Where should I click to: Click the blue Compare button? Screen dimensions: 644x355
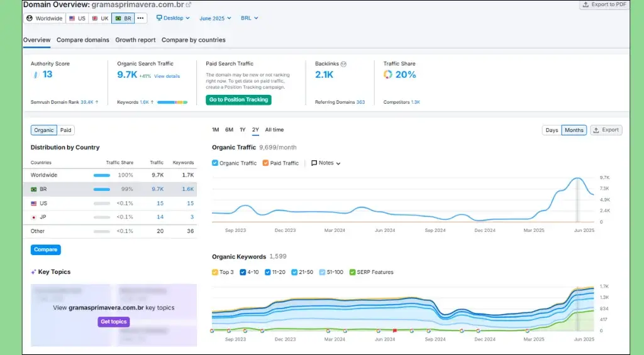coord(45,249)
